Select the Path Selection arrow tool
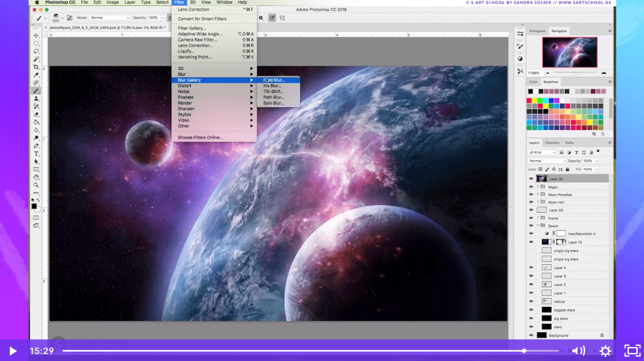 click(x=36, y=162)
